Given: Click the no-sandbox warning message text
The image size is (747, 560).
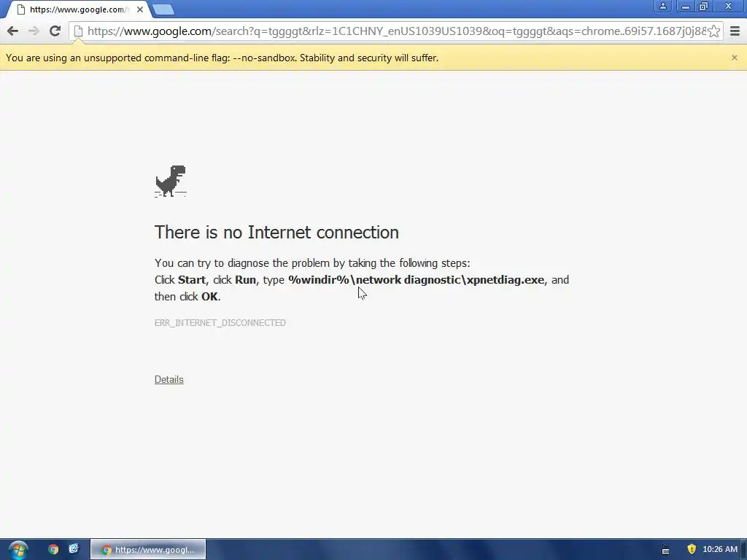Looking at the screenshot, I should pos(222,58).
